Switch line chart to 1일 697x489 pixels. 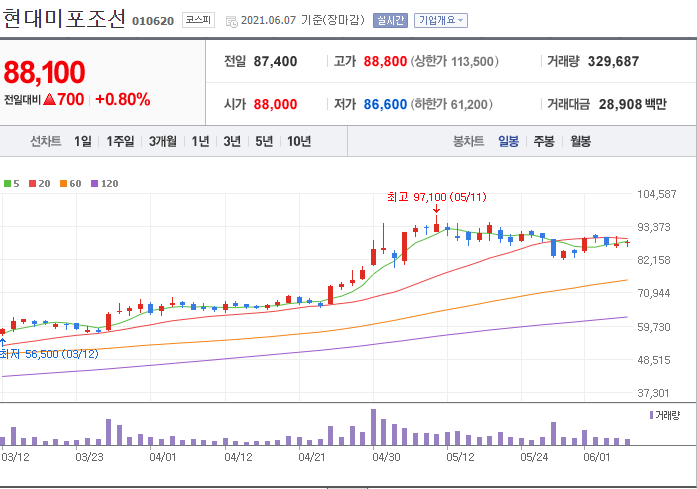[83, 141]
